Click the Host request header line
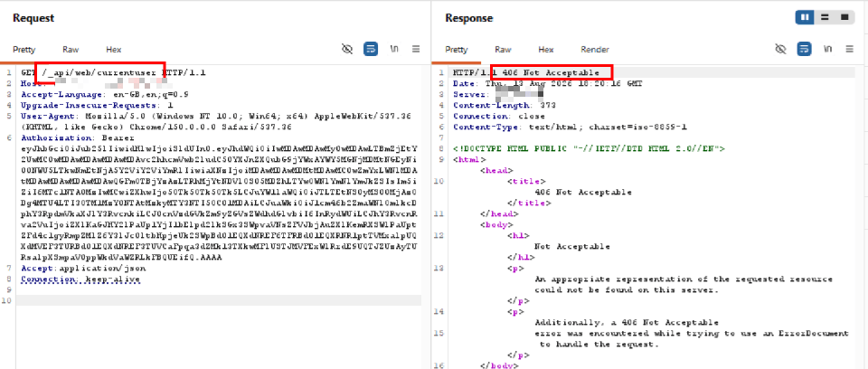 pyautogui.click(x=94, y=84)
